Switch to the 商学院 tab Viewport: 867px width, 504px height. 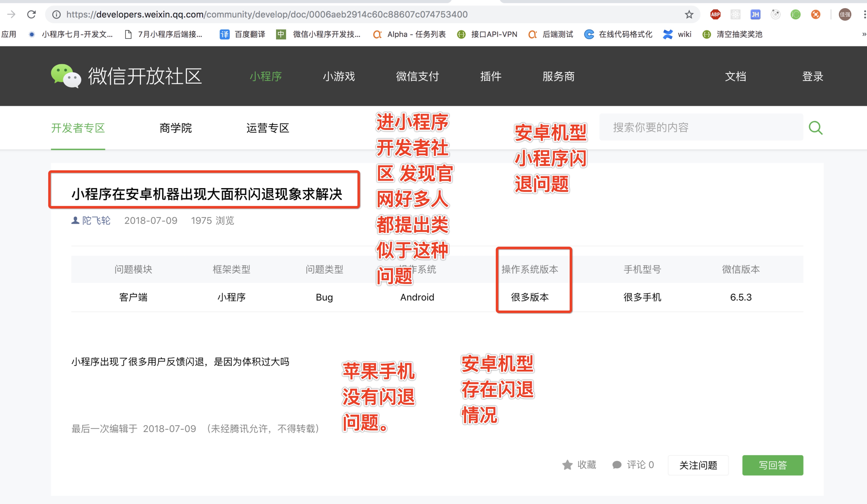(x=175, y=128)
